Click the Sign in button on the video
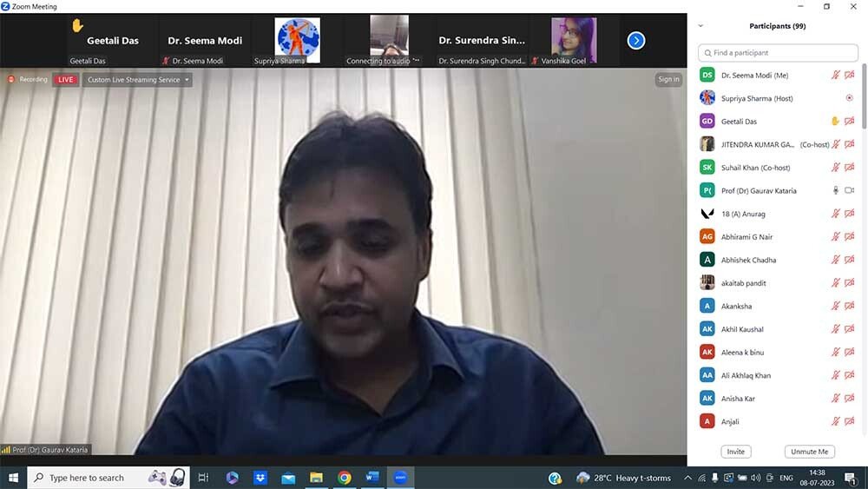The image size is (868, 489). coord(668,80)
